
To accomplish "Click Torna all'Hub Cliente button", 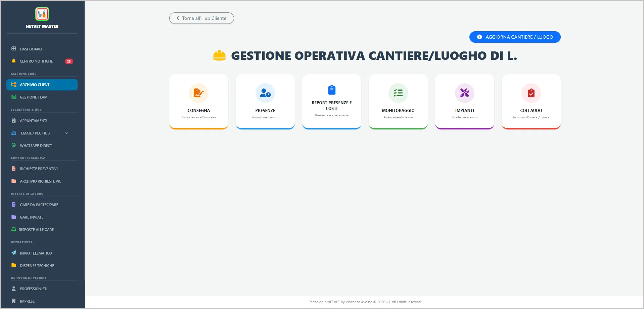I will pyautogui.click(x=201, y=18).
